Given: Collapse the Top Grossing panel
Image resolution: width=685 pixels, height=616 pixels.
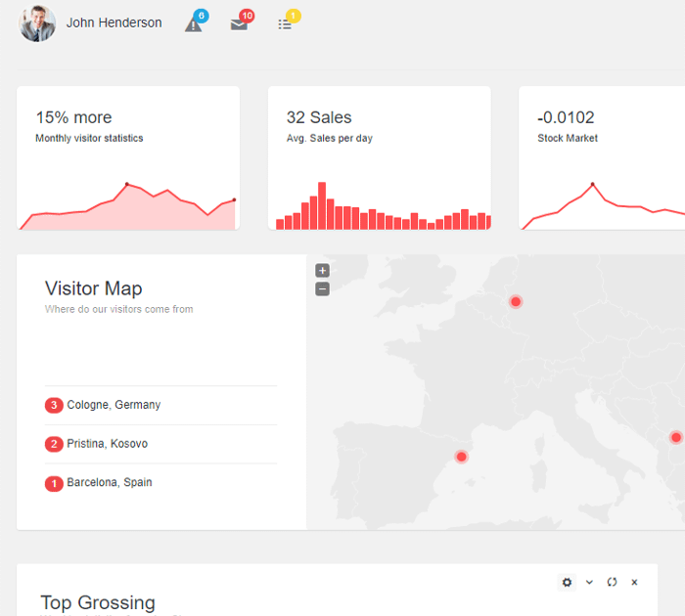Looking at the screenshot, I should [589, 582].
